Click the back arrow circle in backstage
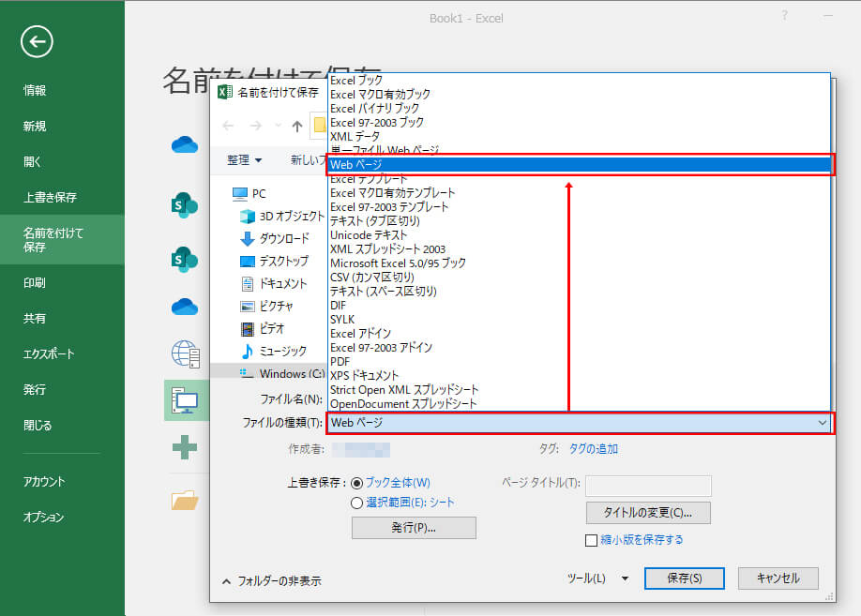The image size is (861, 616). click(x=37, y=42)
